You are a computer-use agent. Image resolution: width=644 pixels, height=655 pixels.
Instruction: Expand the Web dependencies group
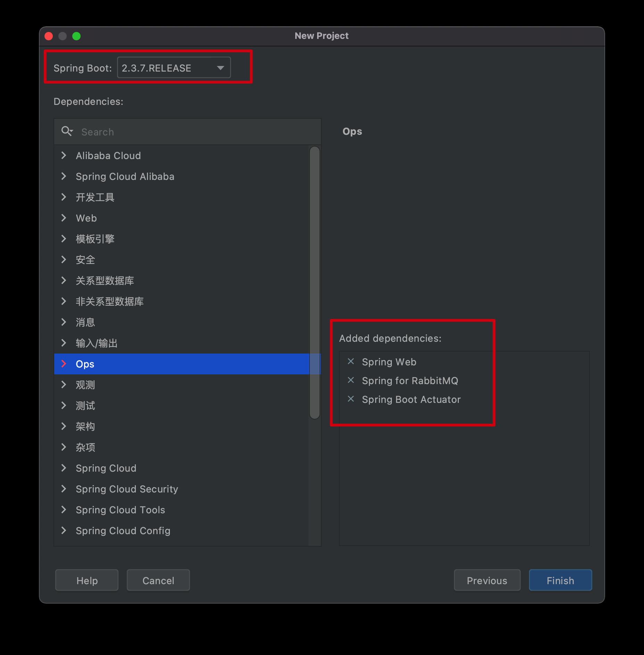pos(64,218)
